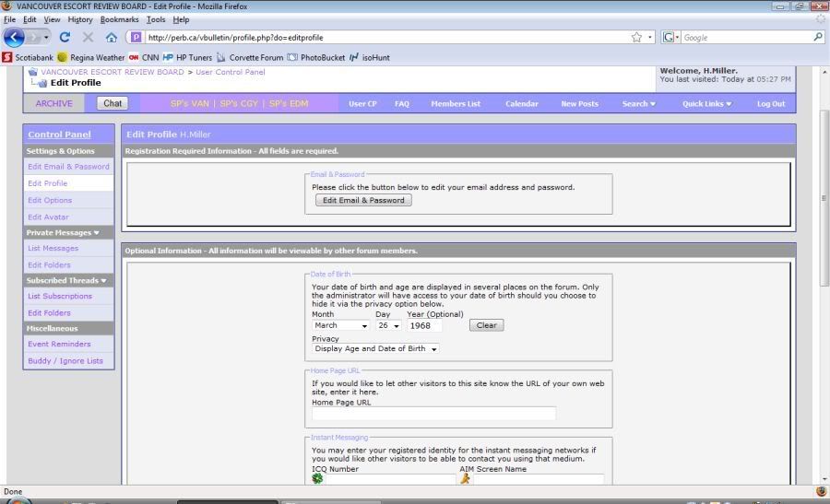
Task: Reload the page with the refresh icon
Action: [65, 38]
